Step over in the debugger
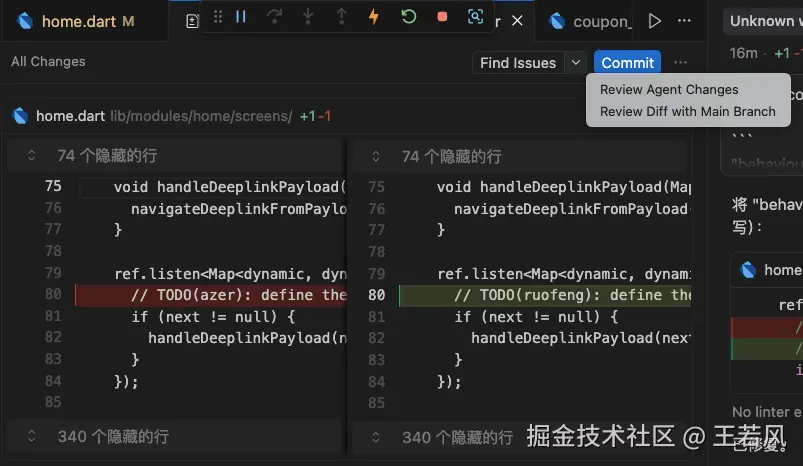803x466 pixels. point(274,17)
